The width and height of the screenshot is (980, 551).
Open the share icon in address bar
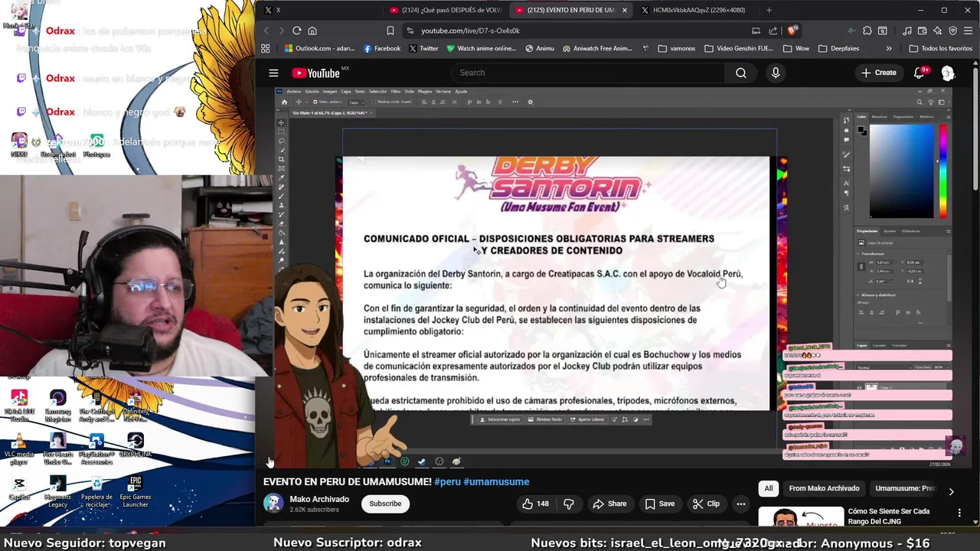coord(773,31)
